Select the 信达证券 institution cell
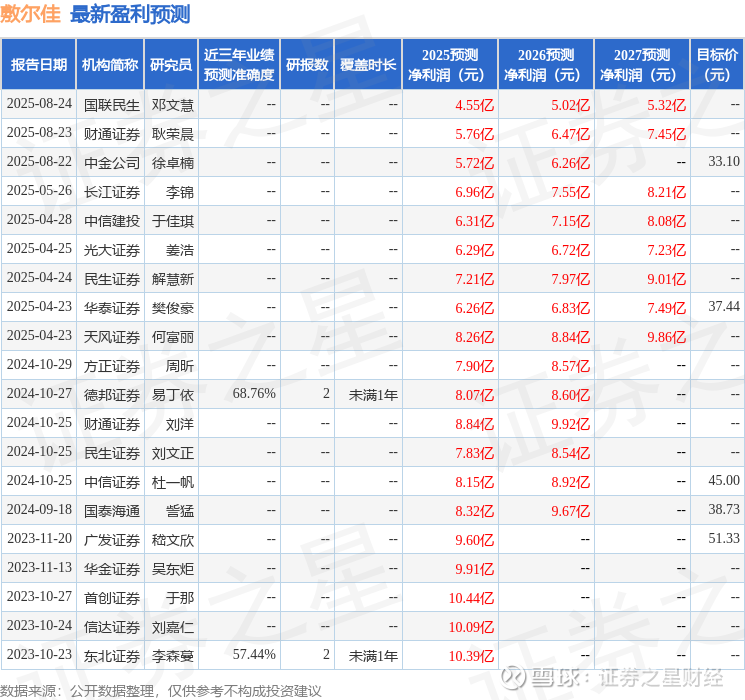 112,627
